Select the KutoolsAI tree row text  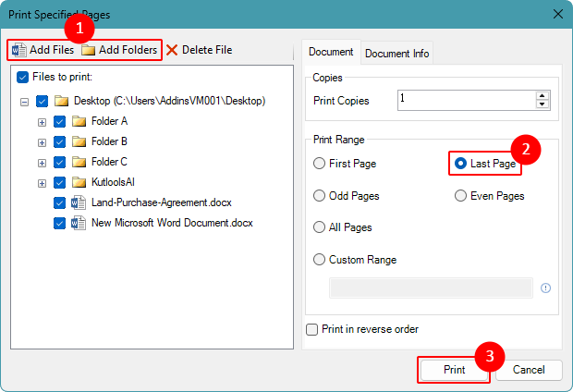coord(113,182)
